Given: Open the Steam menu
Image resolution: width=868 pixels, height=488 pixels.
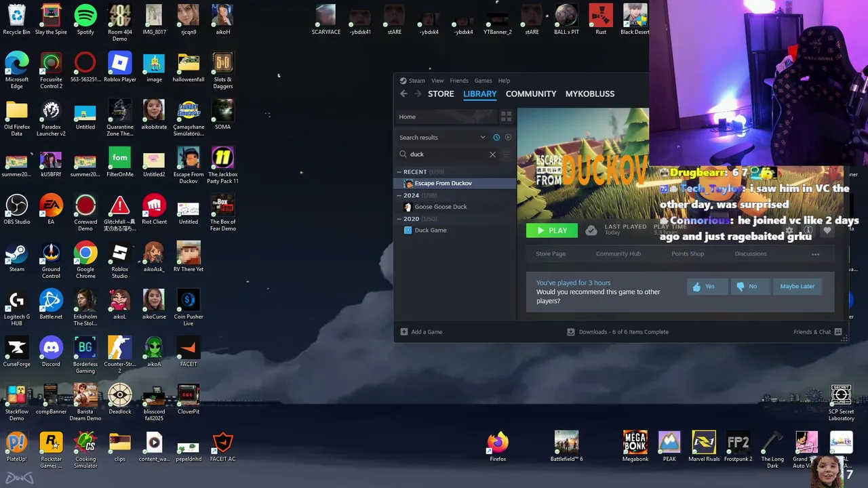Looking at the screenshot, I should click(417, 81).
